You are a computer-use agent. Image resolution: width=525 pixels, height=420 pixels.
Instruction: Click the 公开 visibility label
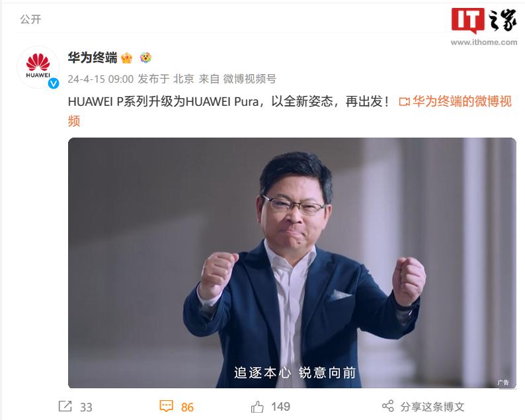pyautogui.click(x=30, y=19)
